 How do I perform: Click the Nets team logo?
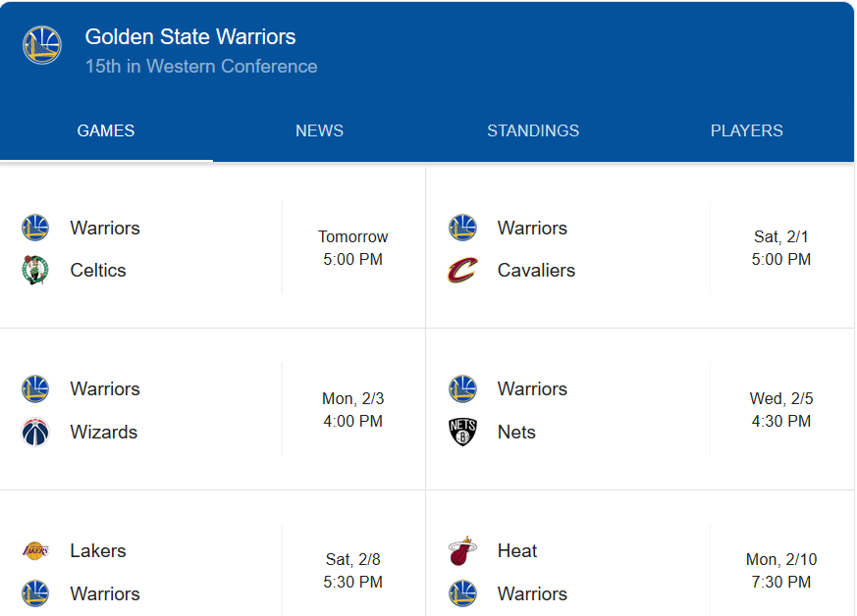[462, 432]
